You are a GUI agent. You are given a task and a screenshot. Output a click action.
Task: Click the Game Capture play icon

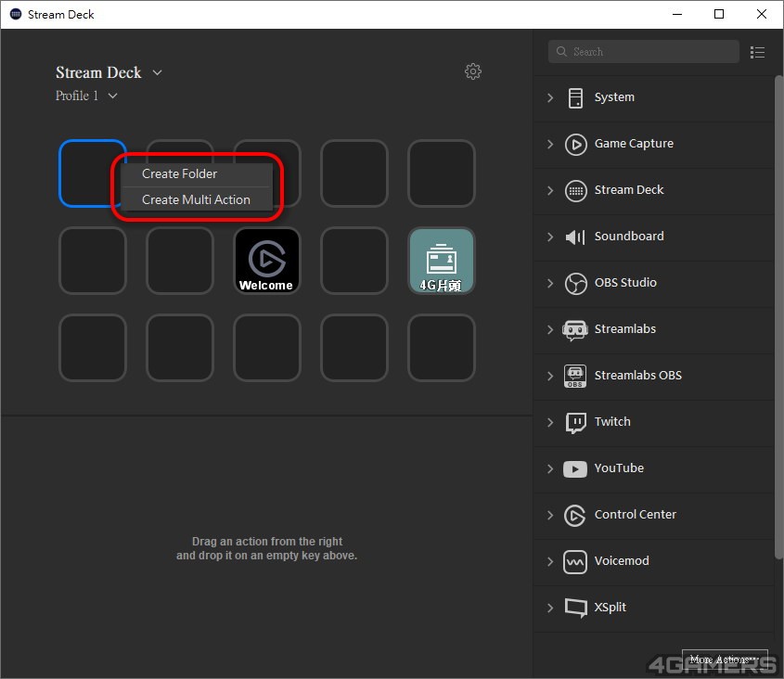[575, 145]
